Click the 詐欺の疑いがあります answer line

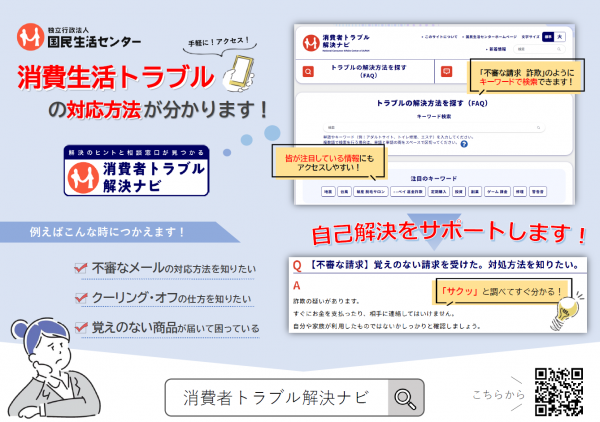[x=326, y=301]
